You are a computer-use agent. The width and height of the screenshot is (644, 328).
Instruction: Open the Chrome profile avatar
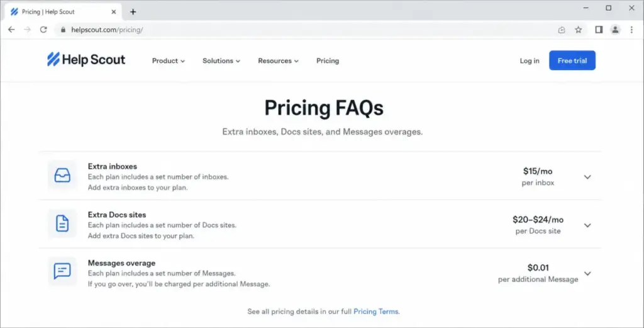[615, 30]
